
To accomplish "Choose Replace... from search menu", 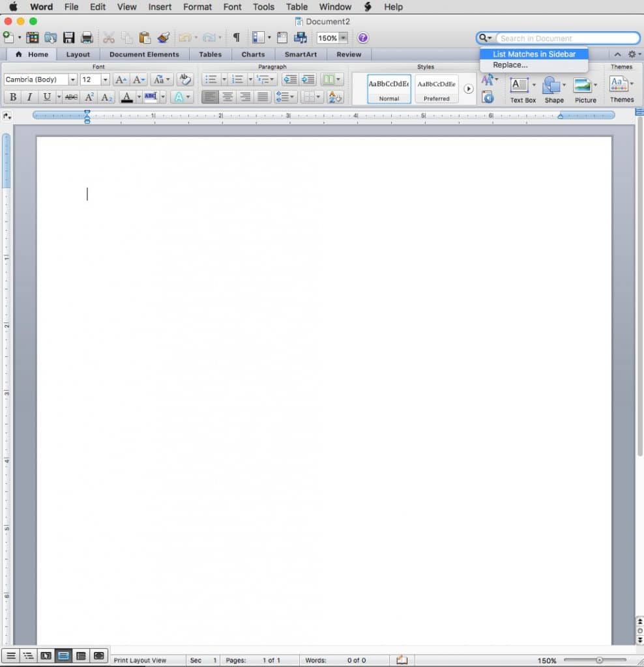I will (510, 65).
